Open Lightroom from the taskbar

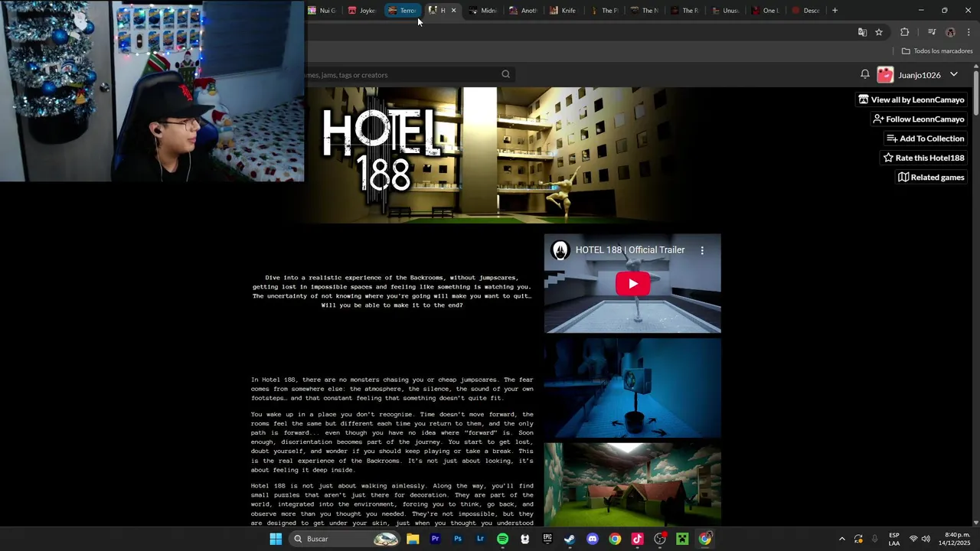[480, 539]
